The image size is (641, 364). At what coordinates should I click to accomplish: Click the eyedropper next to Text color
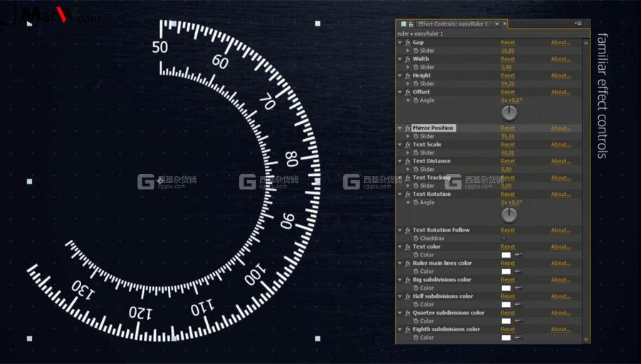(x=518, y=255)
